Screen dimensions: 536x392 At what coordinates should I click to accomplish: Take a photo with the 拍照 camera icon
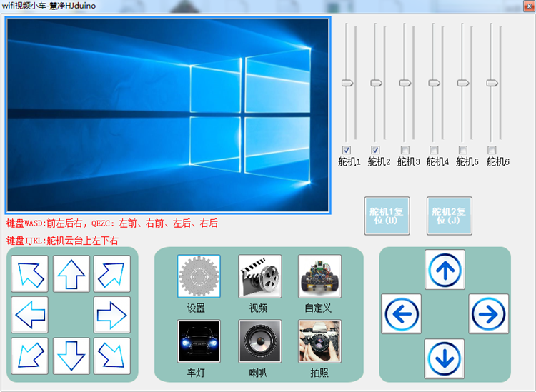click(319, 341)
